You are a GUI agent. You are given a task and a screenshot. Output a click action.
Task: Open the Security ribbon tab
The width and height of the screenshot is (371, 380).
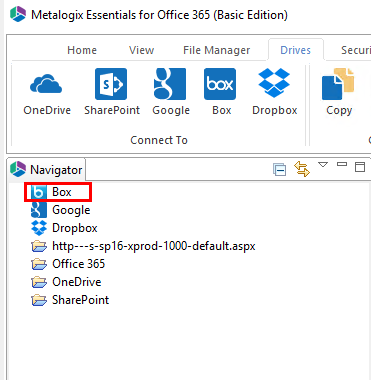(x=355, y=50)
